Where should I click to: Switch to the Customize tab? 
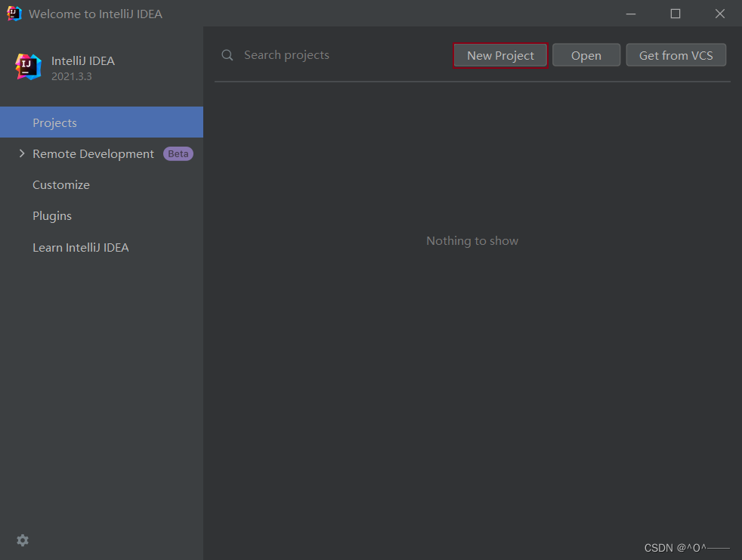pos(101,184)
